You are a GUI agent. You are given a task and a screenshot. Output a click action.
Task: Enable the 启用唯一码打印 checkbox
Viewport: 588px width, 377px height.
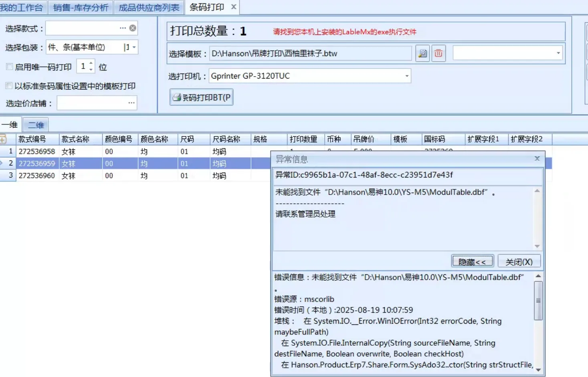(9, 67)
